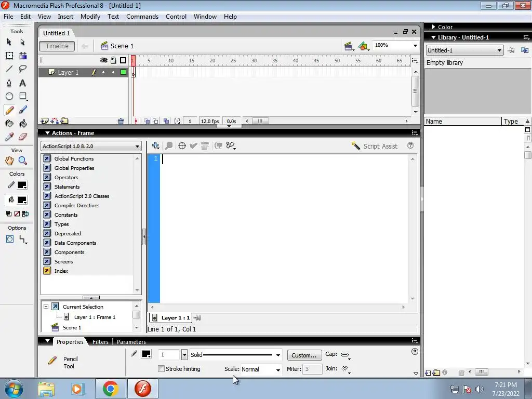Open the Insert menu
532x399 pixels.
(x=65, y=17)
